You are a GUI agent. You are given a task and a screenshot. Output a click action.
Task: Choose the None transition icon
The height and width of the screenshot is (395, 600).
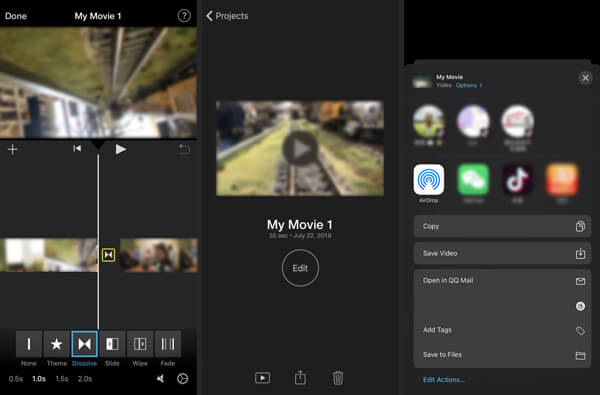click(x=29, y=344)
